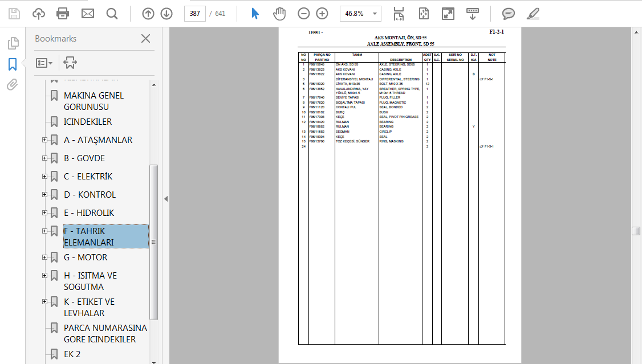
Task: Select the B - GOVDE bookmark
Action: [84, 158]
